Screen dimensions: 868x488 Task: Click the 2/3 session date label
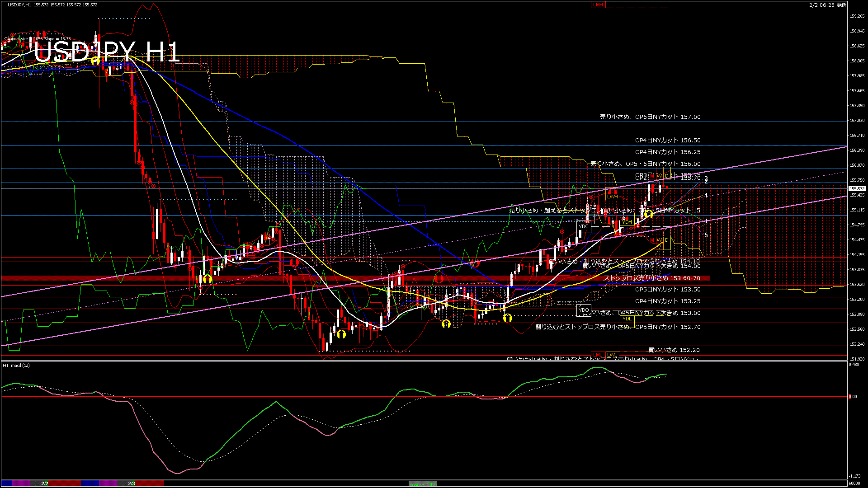[132, 483]
